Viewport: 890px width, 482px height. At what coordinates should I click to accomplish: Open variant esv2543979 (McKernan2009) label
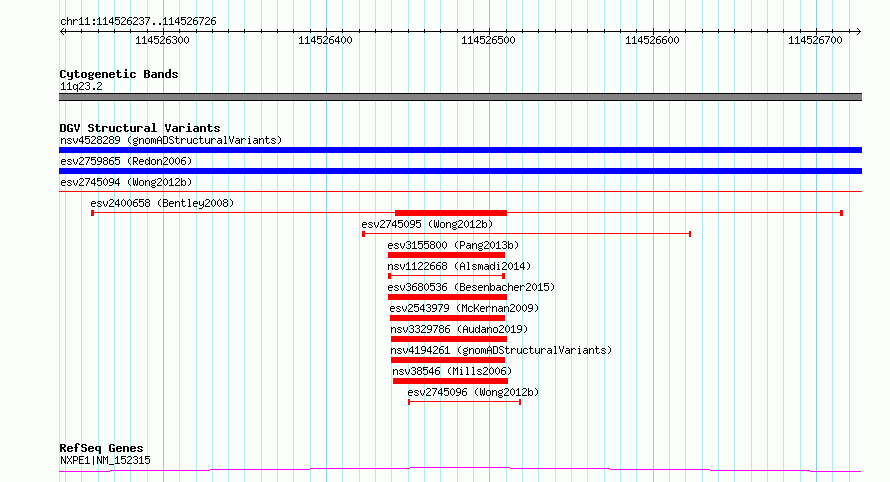(464, 308)
